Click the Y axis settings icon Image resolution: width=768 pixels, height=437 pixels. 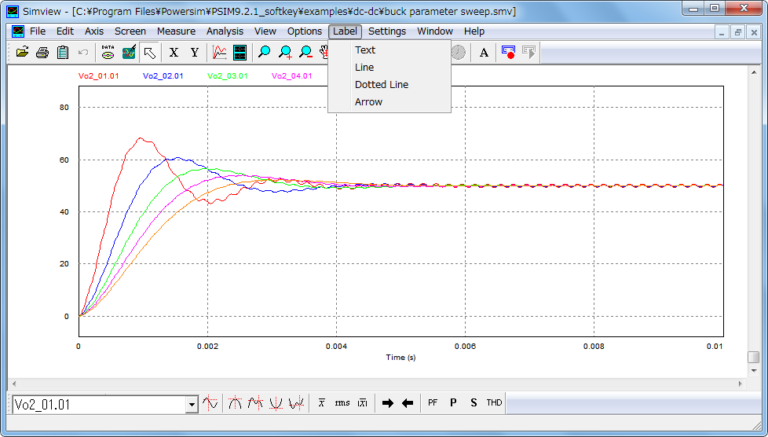(194, 52)
